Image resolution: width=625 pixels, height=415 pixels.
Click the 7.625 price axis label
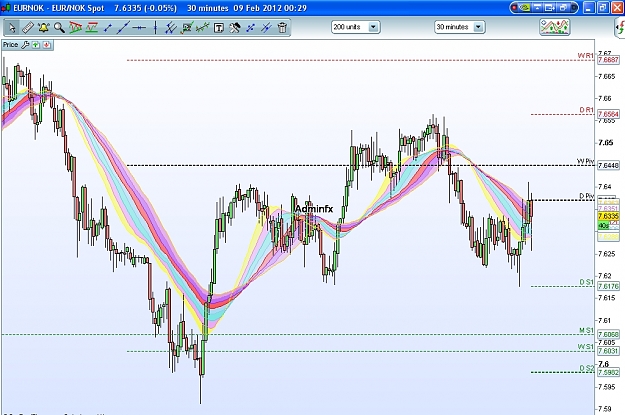(x=606, y=254)
